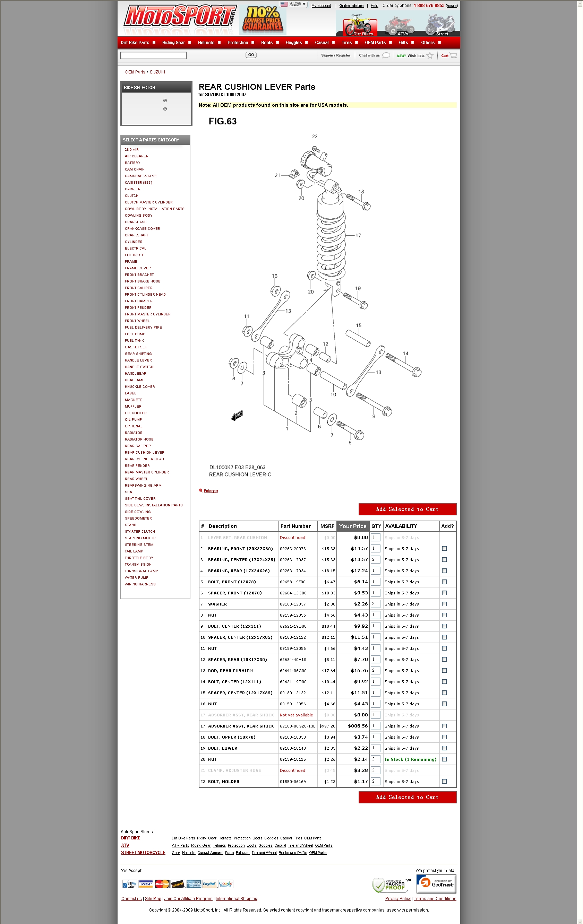583x924 pixels.
Task: Open the Goggles menu
Action: 294,43
